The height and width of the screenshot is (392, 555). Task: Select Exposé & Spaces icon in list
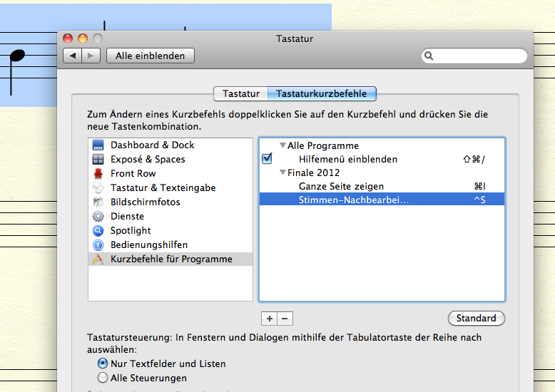tap(98, 159)
